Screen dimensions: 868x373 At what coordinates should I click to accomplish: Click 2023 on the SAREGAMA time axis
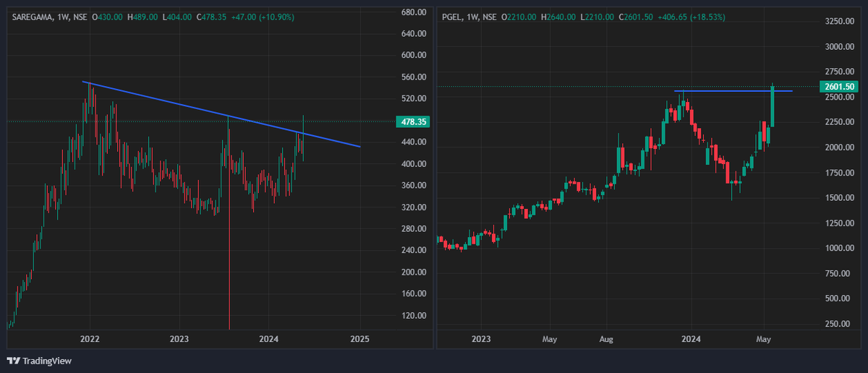(x=179, y=338)
